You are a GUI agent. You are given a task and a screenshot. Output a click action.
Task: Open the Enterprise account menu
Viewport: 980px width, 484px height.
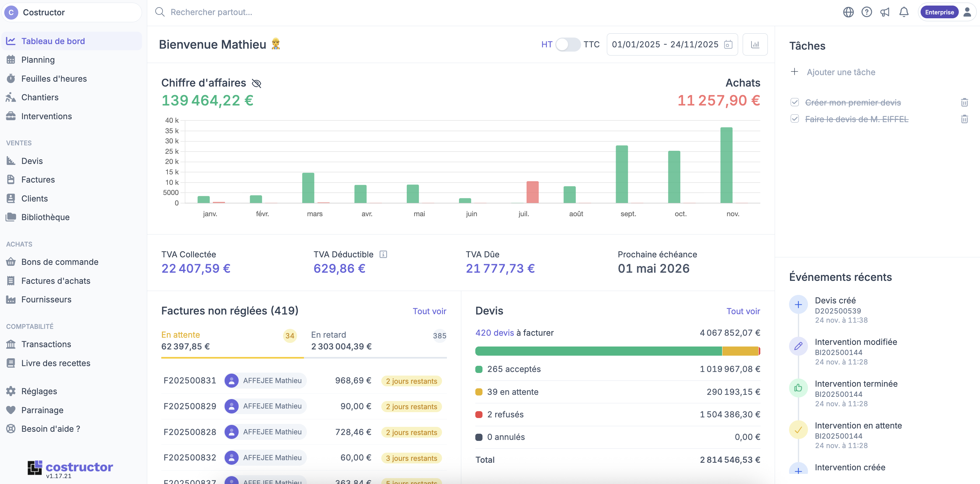point(939,12)
